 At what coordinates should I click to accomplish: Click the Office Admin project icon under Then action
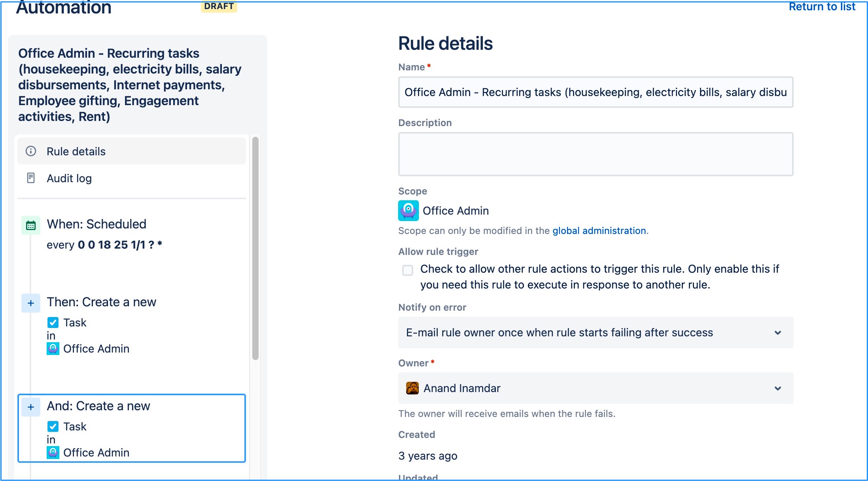coord(53,349)
